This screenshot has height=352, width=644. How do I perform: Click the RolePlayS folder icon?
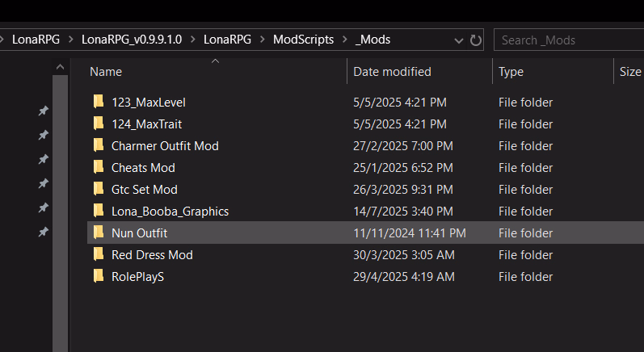[99, 275]
